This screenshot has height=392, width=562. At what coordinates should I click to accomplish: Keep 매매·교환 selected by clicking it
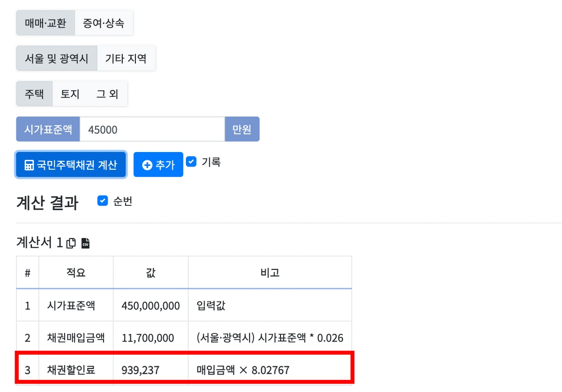45,22
